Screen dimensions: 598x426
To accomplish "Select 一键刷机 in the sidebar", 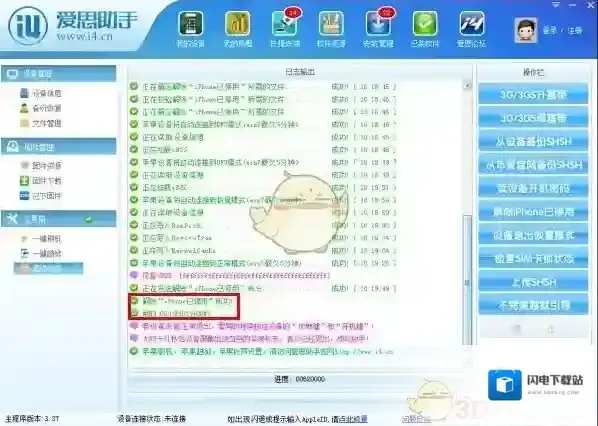I will (x=47, y=239).
